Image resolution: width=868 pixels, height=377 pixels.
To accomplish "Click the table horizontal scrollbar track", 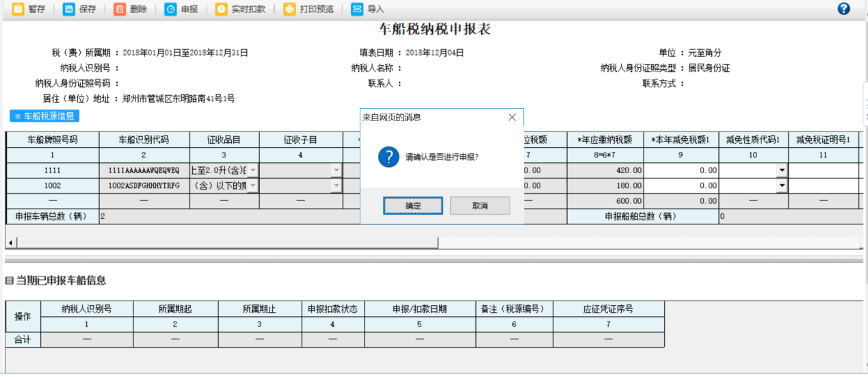I will pyautogui.click(x=650, y=243).
